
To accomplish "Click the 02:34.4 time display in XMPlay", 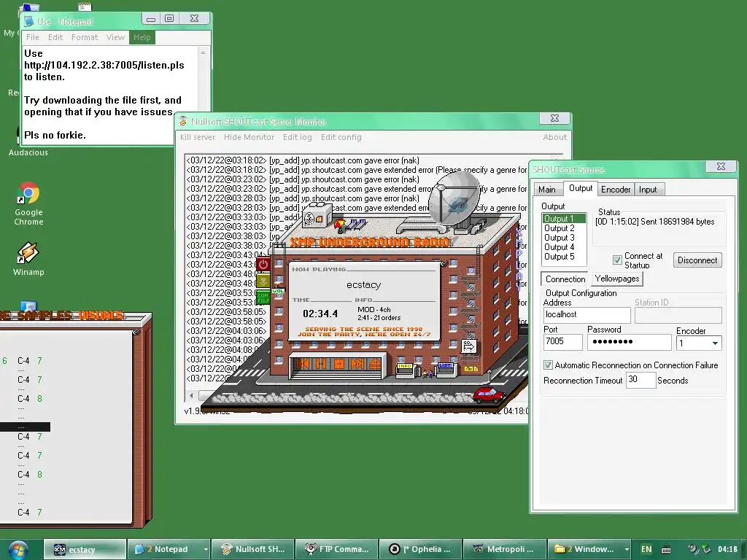I will [320, 314].
